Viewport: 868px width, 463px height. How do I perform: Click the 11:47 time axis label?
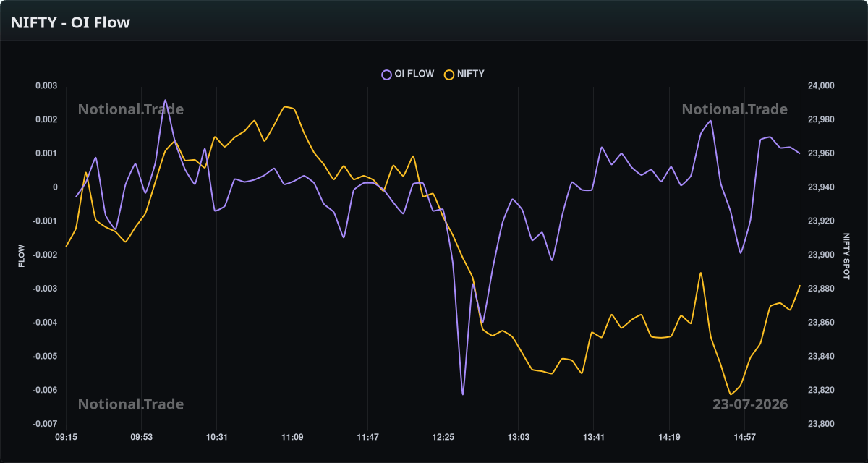pyautogui.click(x=367, y=437)
